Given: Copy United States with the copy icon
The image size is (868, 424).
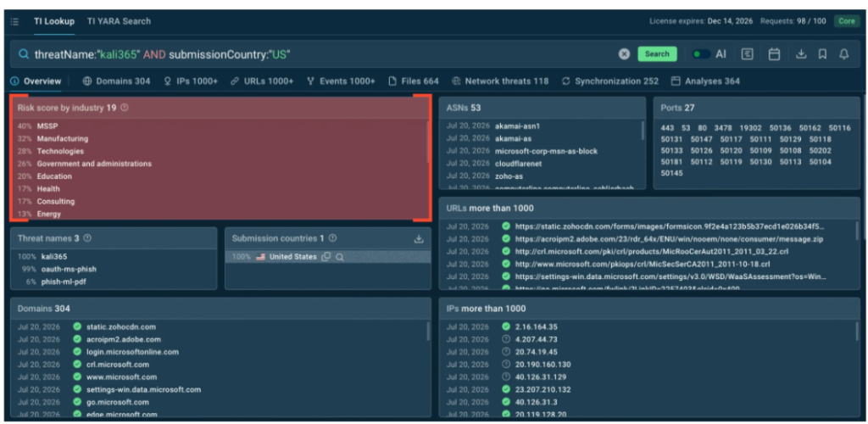Looking at the screenshot, I should point(326,257).
